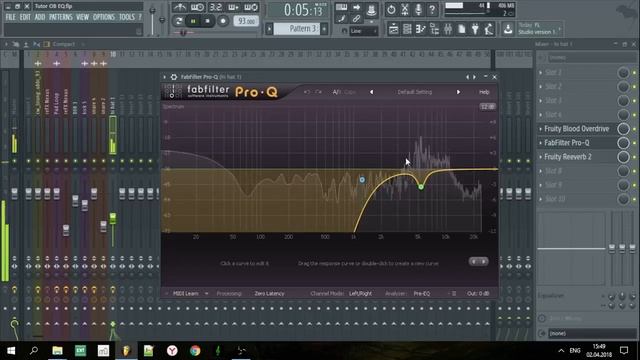Click the brush-shaped toolbar icon
Screen dimensions: 640x360
tap(341, 19)
